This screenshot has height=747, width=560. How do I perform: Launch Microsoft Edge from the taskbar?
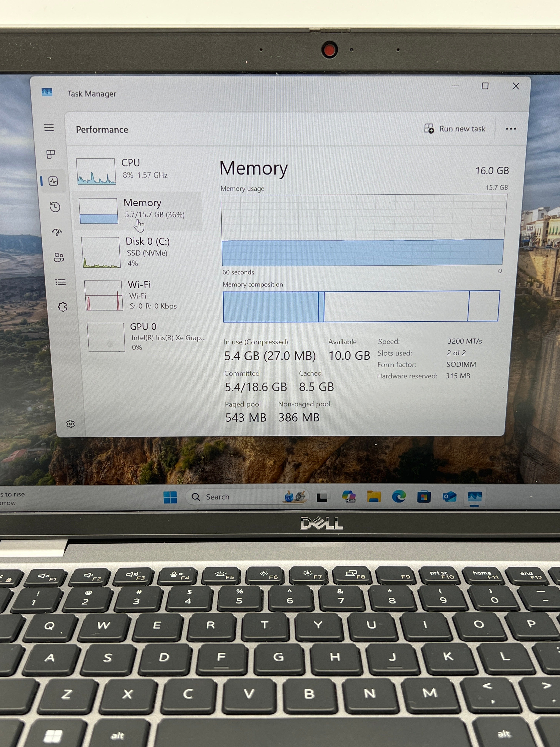399,496
